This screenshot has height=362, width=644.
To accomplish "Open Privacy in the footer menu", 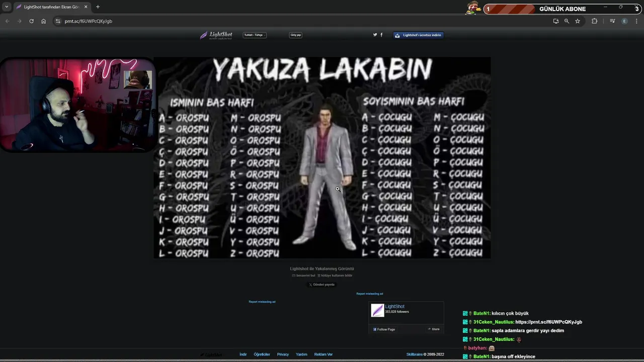I will (283, 354).
